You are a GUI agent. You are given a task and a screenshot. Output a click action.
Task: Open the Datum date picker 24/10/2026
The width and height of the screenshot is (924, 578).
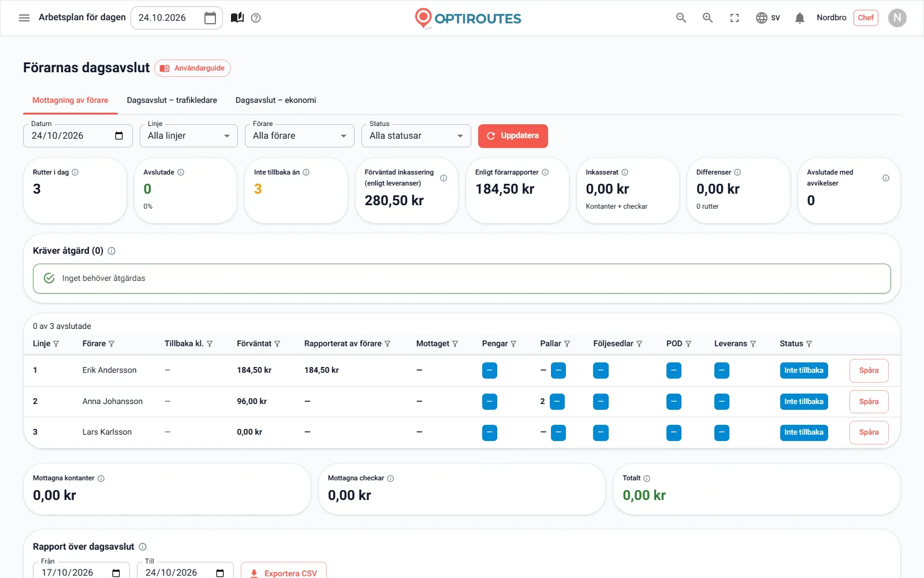119,136
